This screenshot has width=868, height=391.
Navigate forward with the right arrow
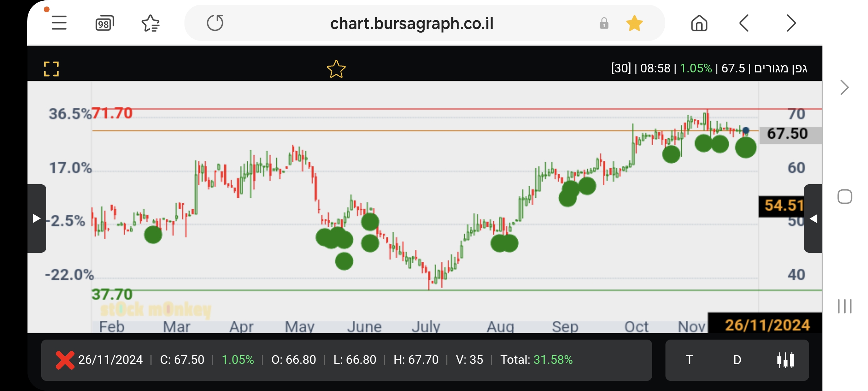click(791, 24)
